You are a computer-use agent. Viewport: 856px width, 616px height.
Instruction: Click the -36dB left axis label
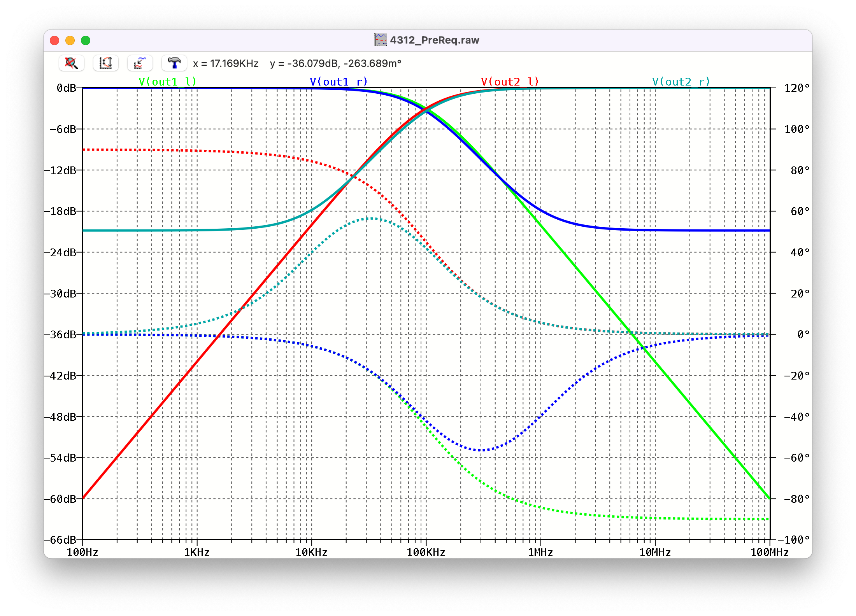tap(60, 334)
